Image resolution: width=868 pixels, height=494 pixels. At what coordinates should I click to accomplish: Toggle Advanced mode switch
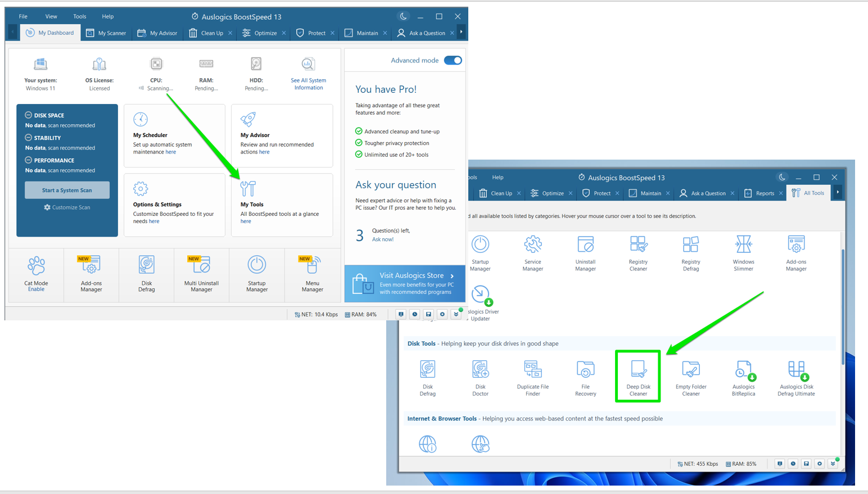pos(453,60)
